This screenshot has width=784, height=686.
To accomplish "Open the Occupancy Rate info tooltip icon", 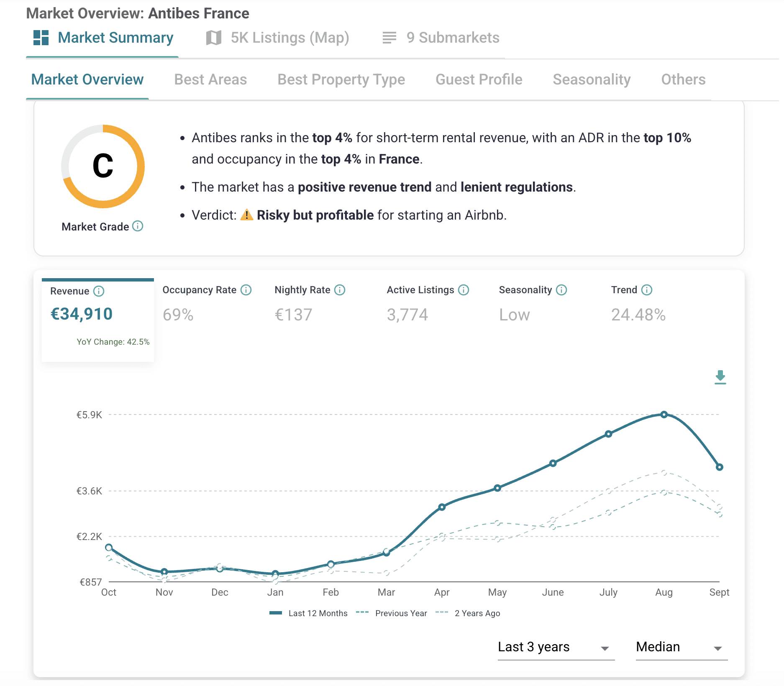I will click(x=246, y=290).
